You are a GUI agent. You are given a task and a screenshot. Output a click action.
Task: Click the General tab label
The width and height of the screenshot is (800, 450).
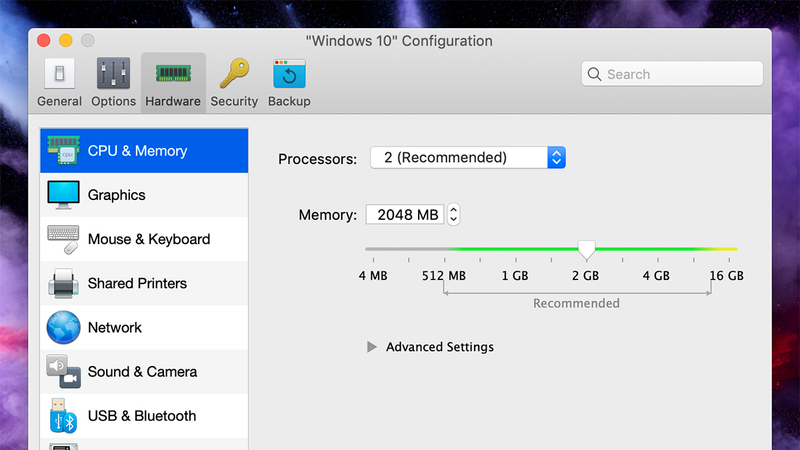pyautogui.click(x=59, y=101)
